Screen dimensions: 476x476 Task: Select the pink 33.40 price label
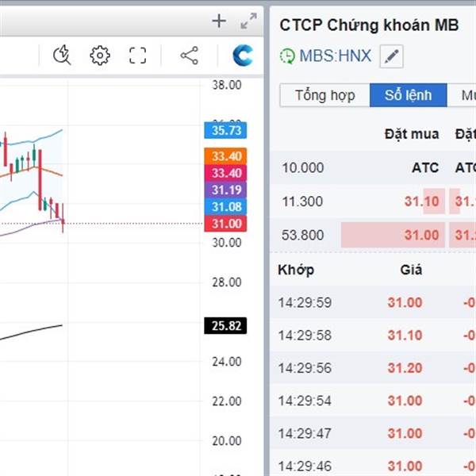(x=225, y=173)
